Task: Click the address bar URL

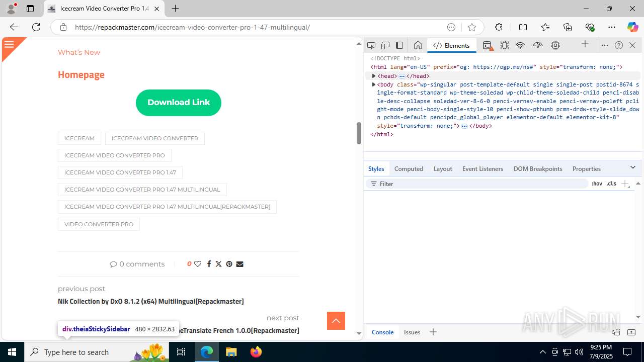Action: [192, 27]
